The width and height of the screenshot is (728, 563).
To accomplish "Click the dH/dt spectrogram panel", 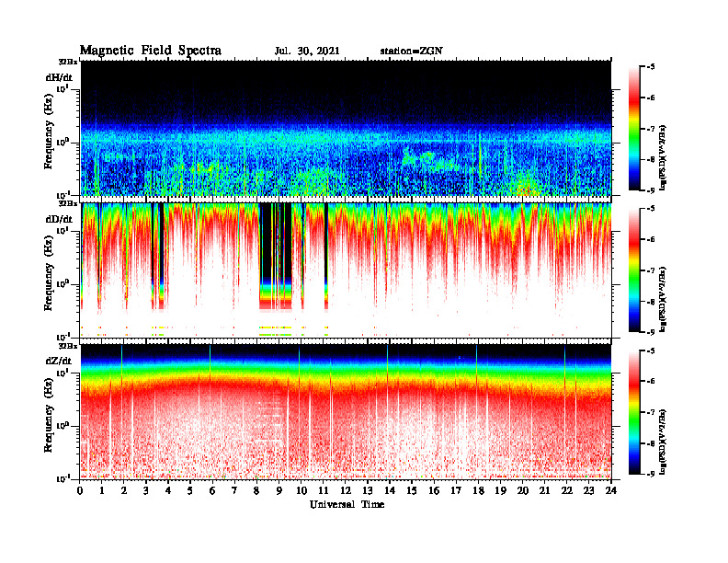I will coord(346,128).
